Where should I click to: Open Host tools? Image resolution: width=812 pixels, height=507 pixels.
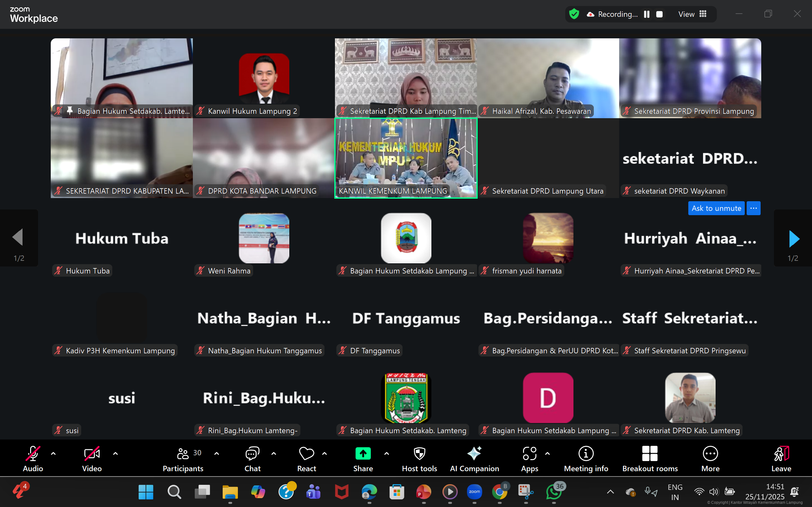(419, 459)
